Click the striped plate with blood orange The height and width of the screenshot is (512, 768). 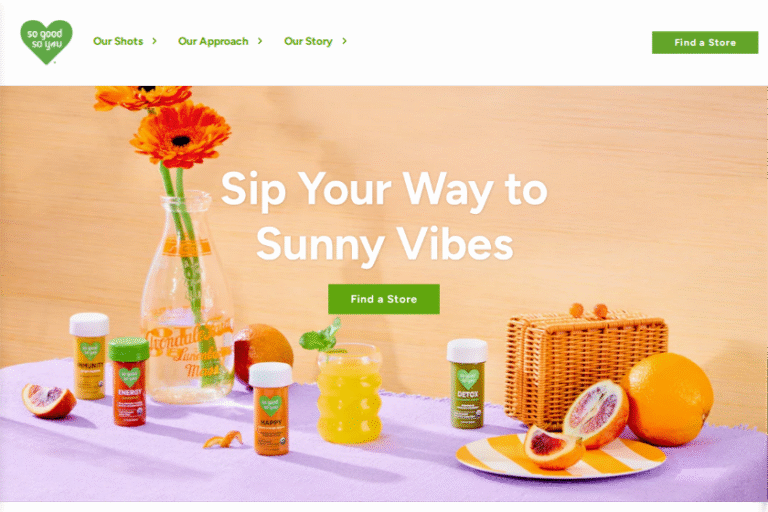[560, 457]
